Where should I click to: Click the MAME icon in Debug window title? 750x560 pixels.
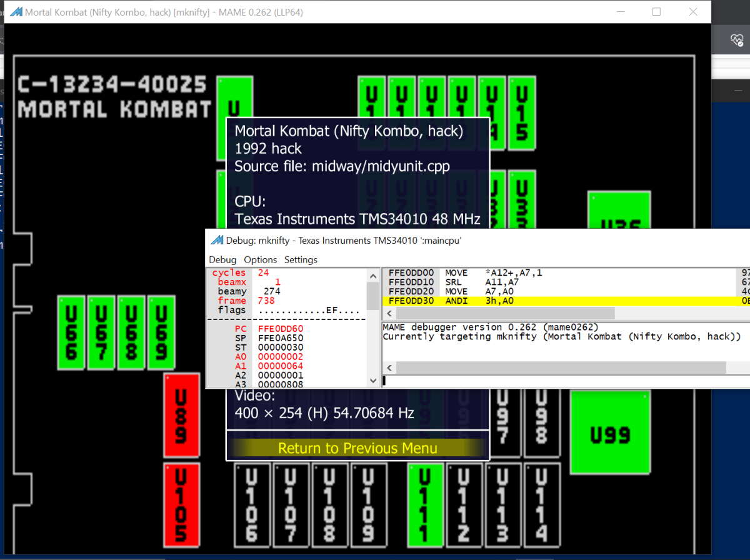pyautogui.click(x=217, y=240)
